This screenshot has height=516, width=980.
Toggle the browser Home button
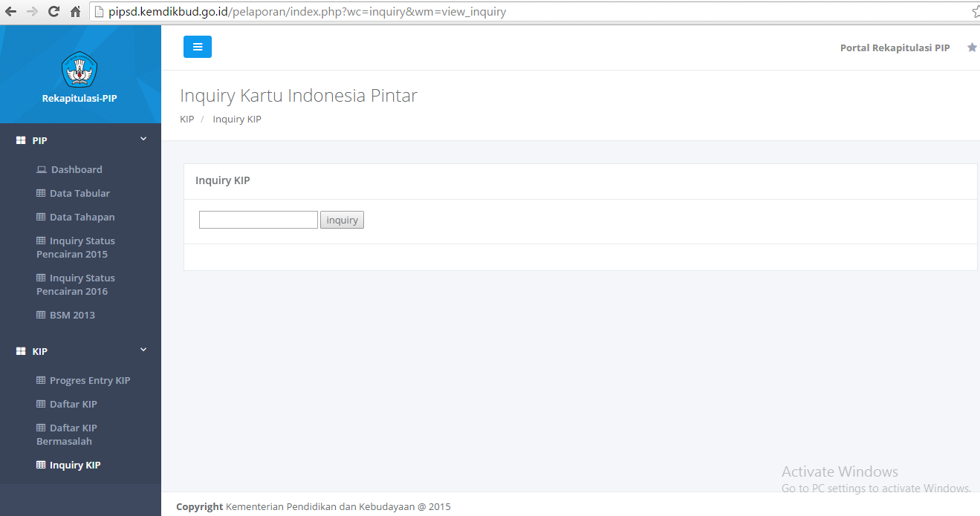pyautogui.click(x=74, y=11)
